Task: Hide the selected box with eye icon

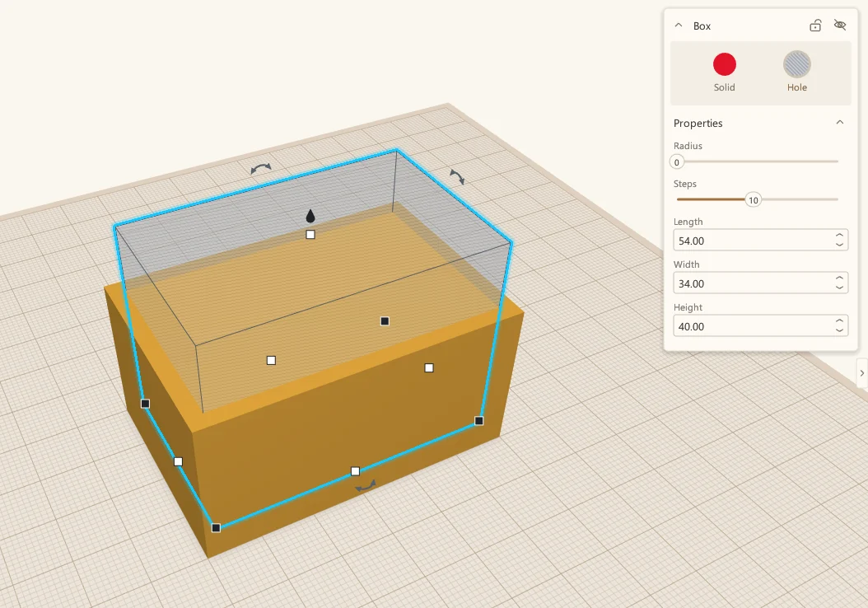Action: [840, 26]
